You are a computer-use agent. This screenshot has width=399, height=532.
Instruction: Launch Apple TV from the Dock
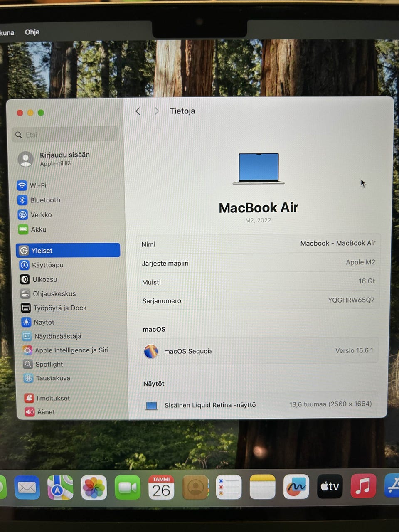click(x=330, y=486)
